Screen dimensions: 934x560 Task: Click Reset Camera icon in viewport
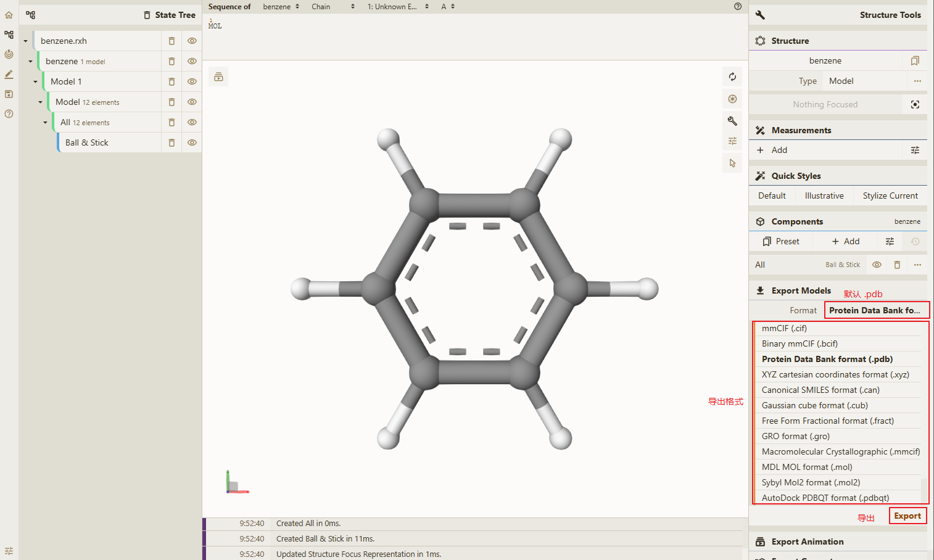pos(732,76)
